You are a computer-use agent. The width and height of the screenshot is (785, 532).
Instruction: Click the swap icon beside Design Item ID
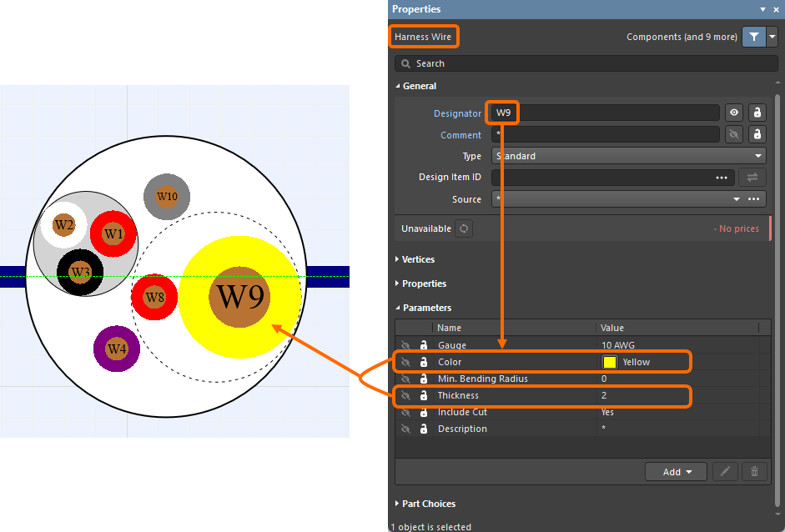tap(752, 177)
